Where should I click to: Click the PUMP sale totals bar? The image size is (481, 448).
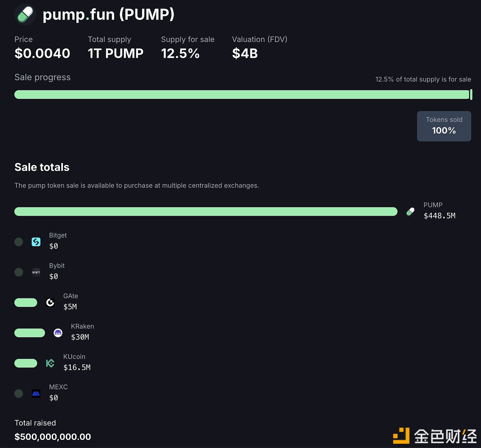(206, 212)
